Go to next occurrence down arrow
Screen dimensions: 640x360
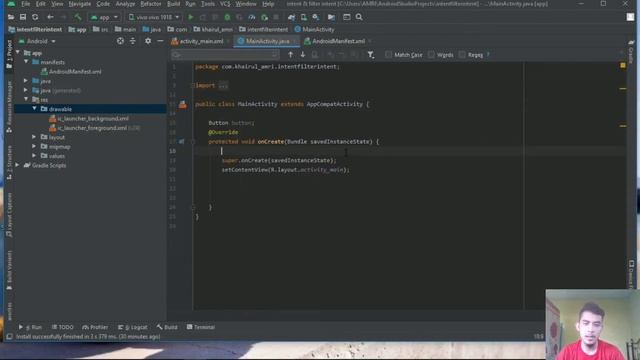tap(303, 55)
